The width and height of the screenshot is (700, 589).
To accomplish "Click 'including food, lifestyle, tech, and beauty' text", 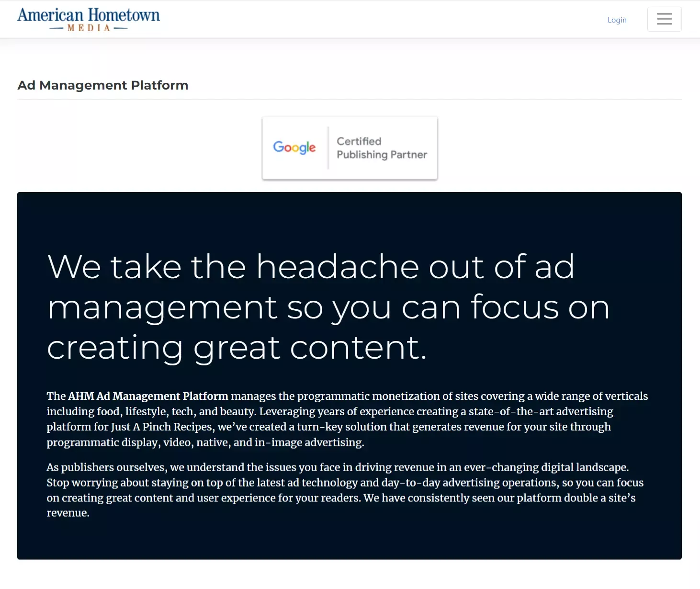I will click(x=150, y=411).
